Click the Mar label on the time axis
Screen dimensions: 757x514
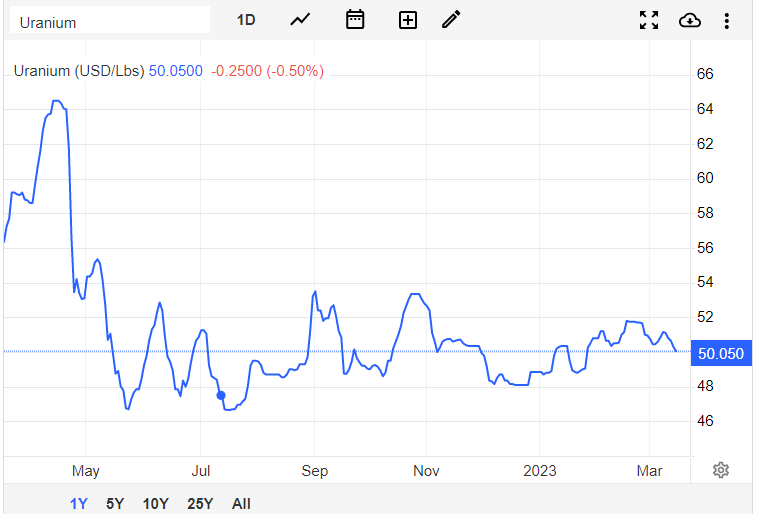pyautogui.click(x=649, y=471)
